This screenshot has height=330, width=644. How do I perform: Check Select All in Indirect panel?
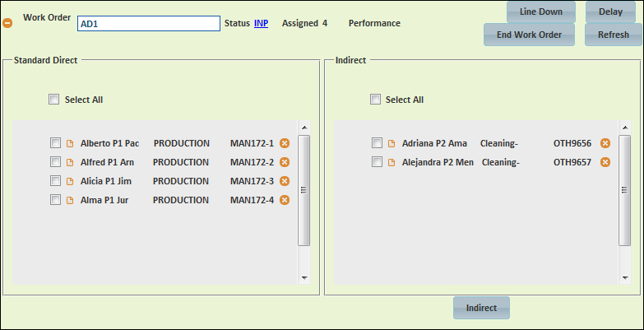click(376, 100)
